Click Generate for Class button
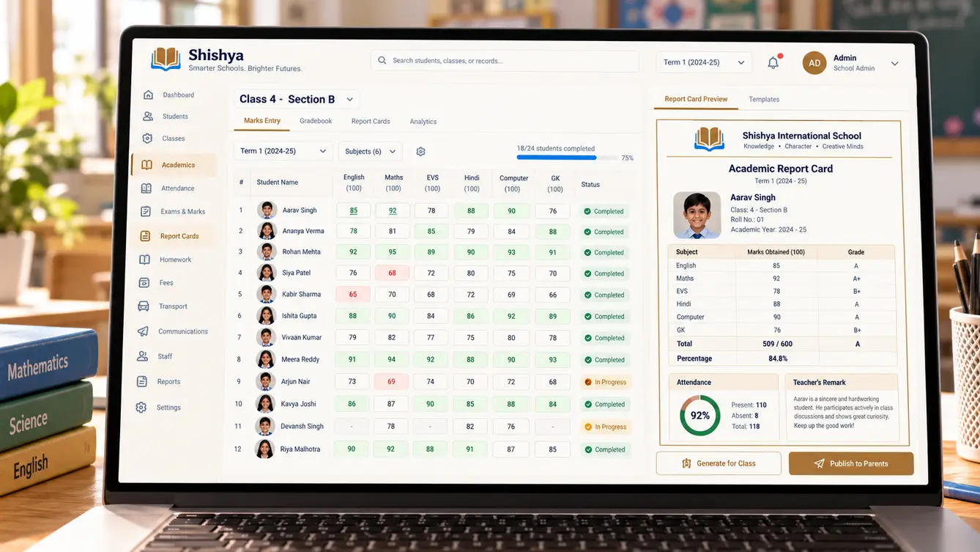This screenshot has height=552, width=980. tap(719, 463)
